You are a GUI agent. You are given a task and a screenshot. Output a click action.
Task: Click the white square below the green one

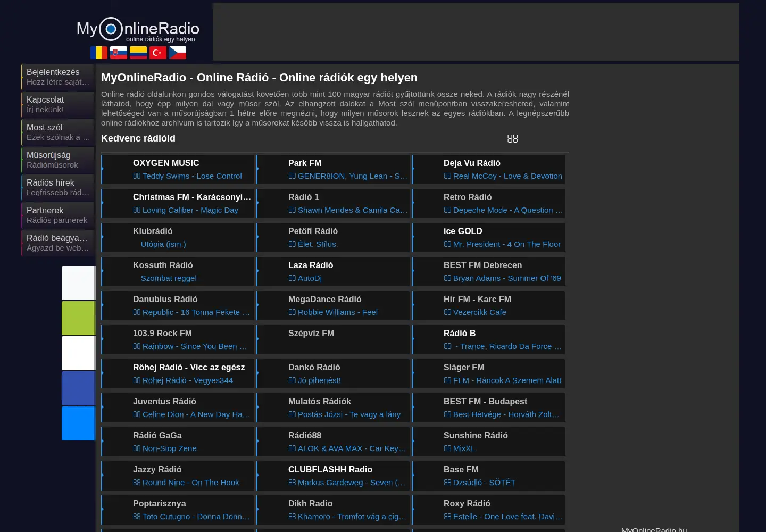(x=78, y=353)
